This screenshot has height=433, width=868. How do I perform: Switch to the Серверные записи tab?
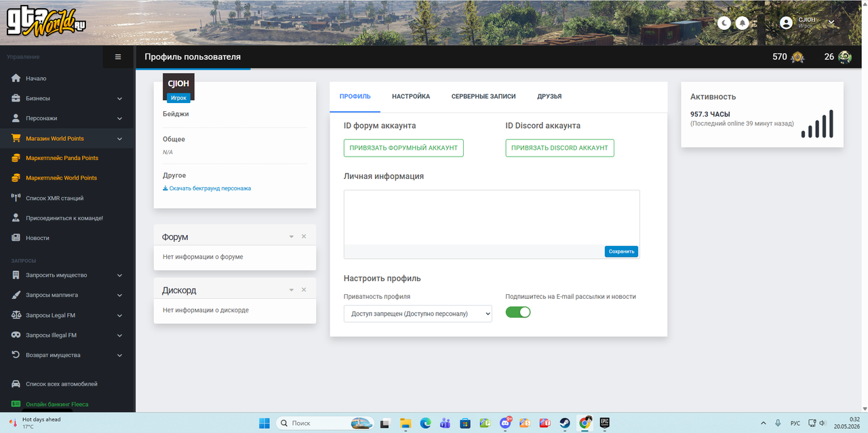click(x=484, y=96)
